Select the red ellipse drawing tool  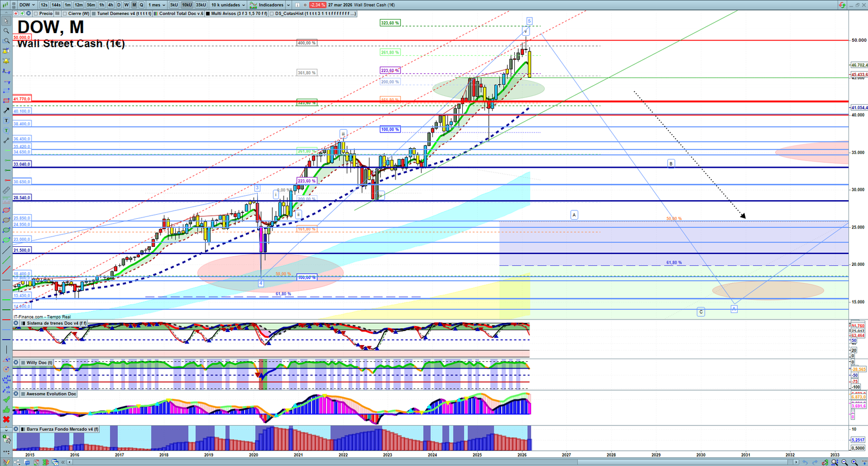coord(6,210)
